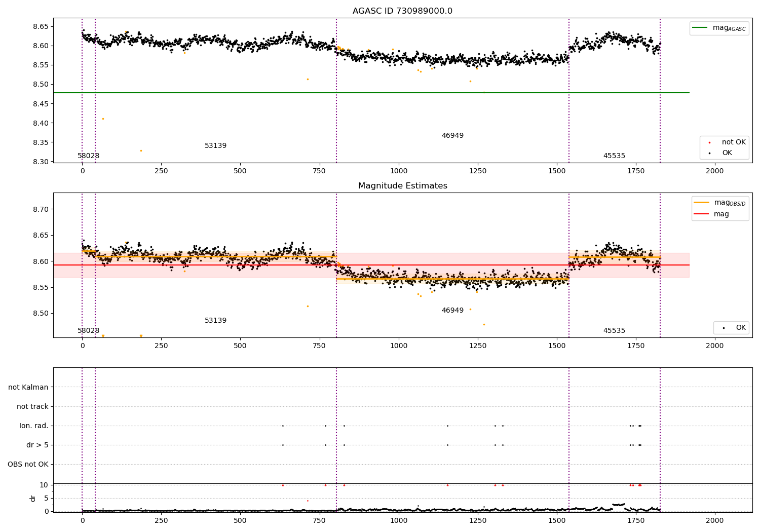Click the 'not Kalman' axis label
Screen dimensions: 760x532
tap(28, 387)
